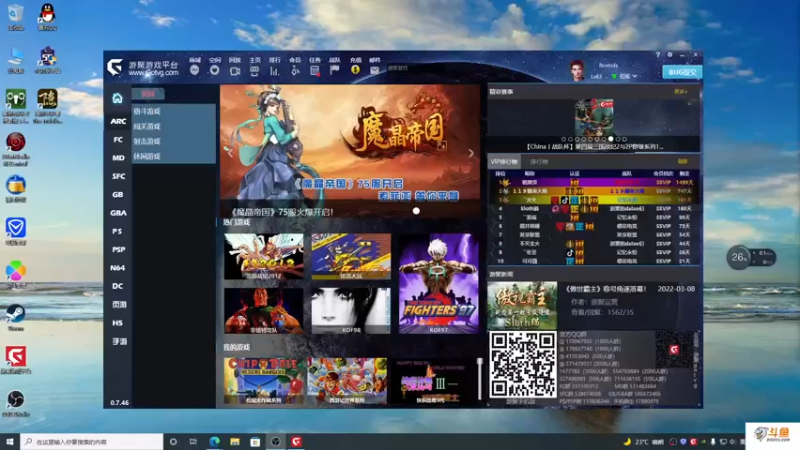
Task: Open the Chip 'n Dale game thumbnail
Action: 263,381
